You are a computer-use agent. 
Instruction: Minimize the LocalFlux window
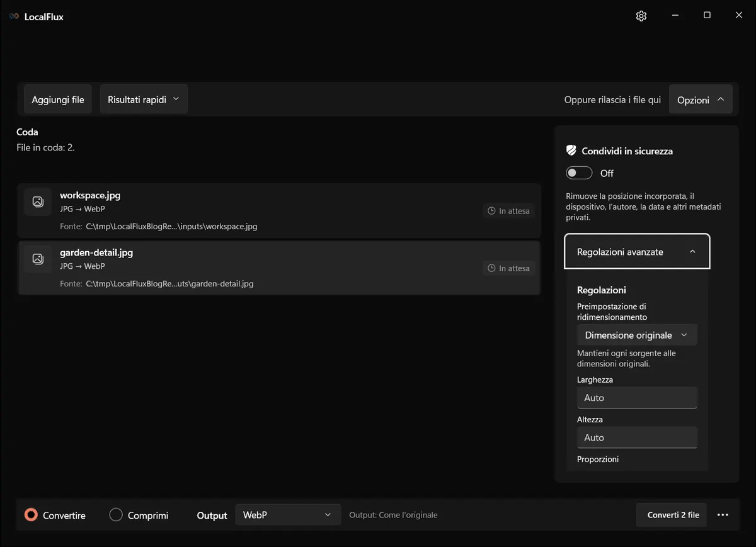(675, 15)
